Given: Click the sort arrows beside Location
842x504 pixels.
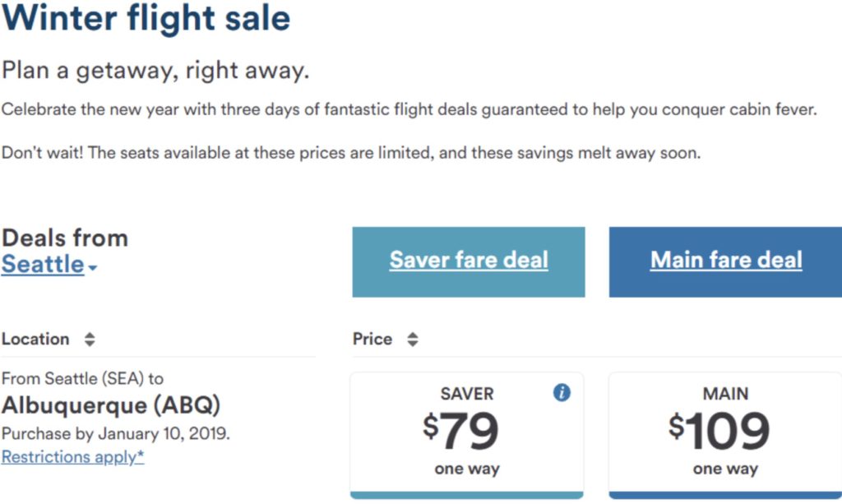Looking at the screenshot, I should point(90,340).
